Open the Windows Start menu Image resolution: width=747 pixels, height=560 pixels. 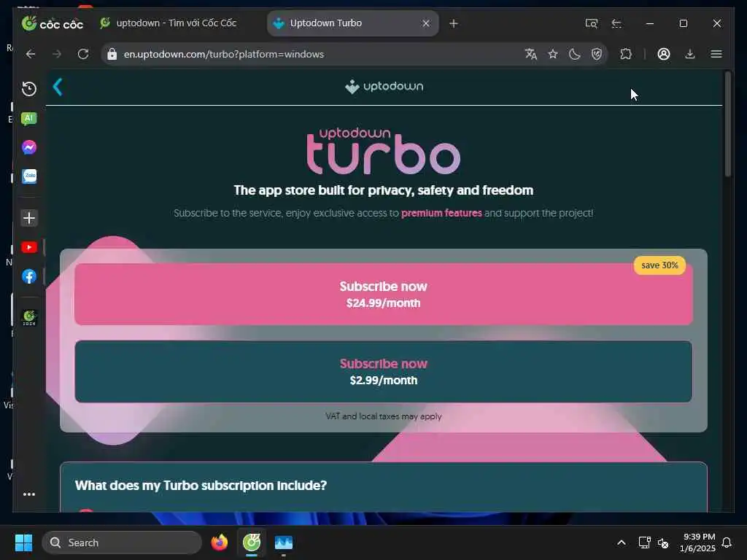[x=23, y=542]
